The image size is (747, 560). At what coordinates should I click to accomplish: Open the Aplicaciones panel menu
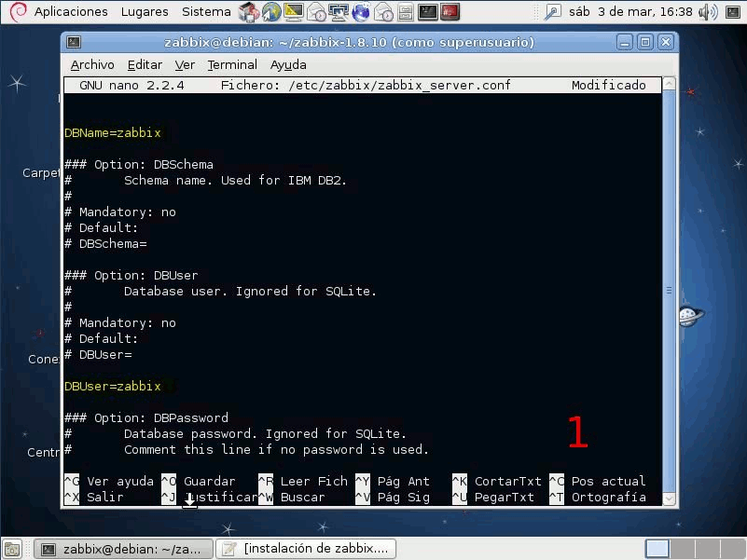click(71, 12)
